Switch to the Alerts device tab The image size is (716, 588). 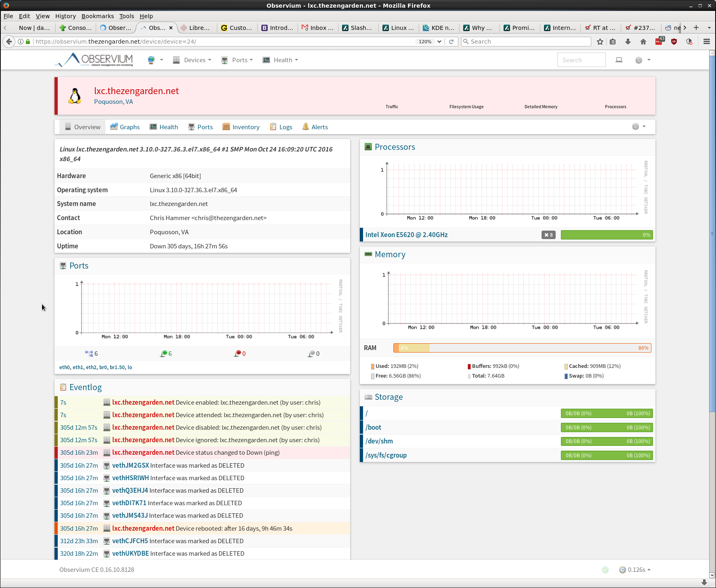coord(315,127)
